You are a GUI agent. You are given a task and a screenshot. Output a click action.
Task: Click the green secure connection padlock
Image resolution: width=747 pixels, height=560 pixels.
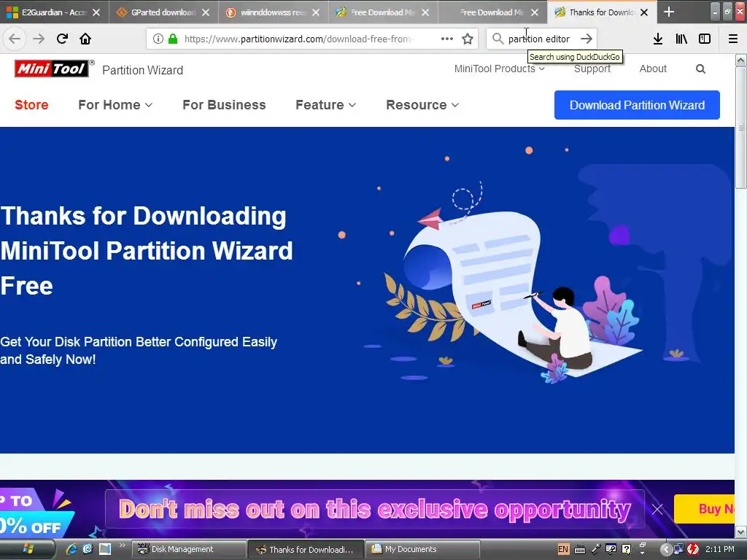coord(173,39)
